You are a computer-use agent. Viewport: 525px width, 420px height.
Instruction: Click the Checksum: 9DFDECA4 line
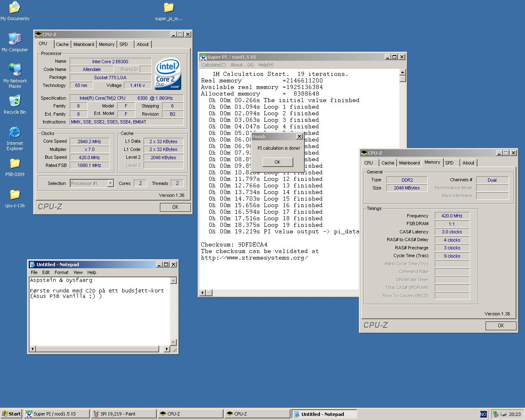(234, 245)
